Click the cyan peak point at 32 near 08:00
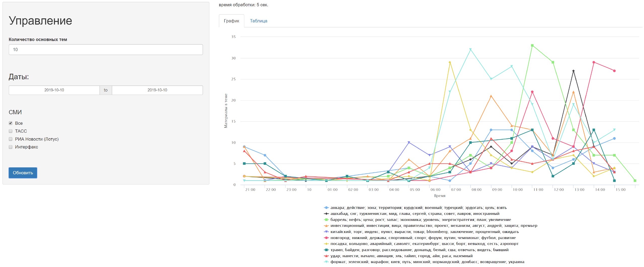This screenshot has height=267, width=644. 470,50
